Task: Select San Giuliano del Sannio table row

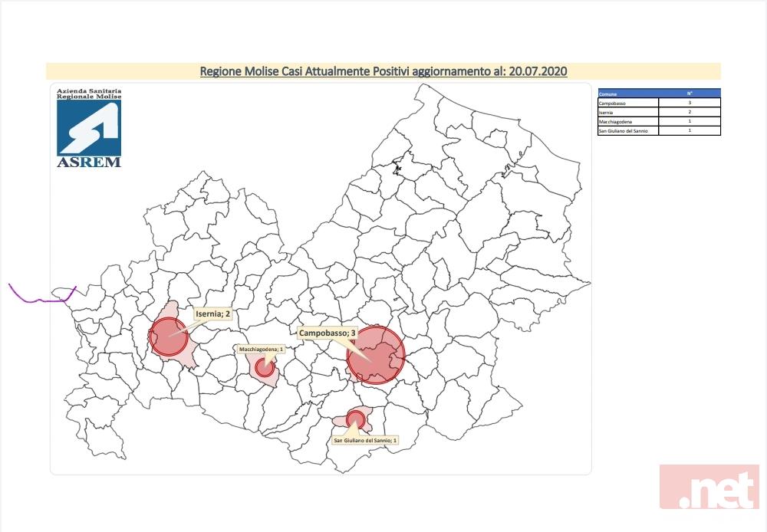Action: click(x=627, y=131)
